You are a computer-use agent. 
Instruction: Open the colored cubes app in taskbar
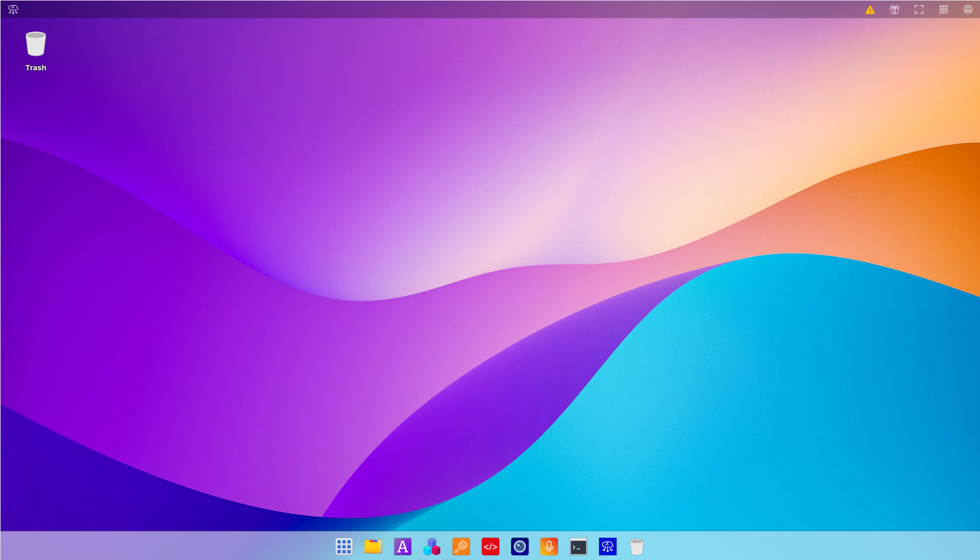point(432,547)
